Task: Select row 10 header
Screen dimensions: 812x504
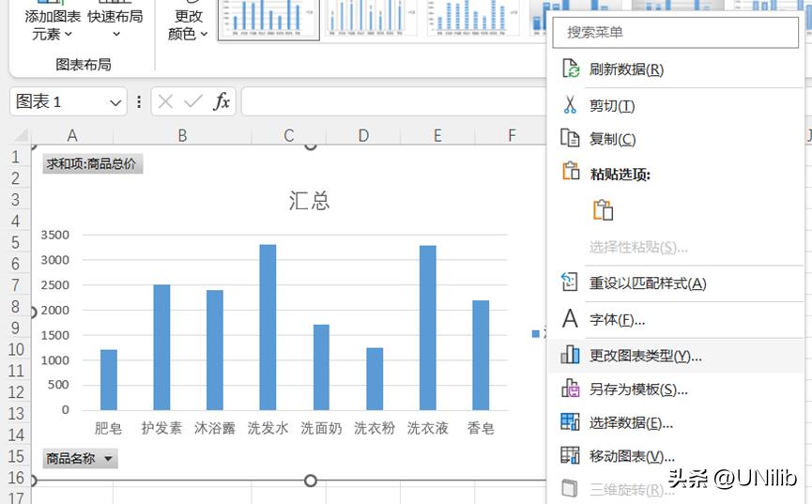Action: [16, 350]
